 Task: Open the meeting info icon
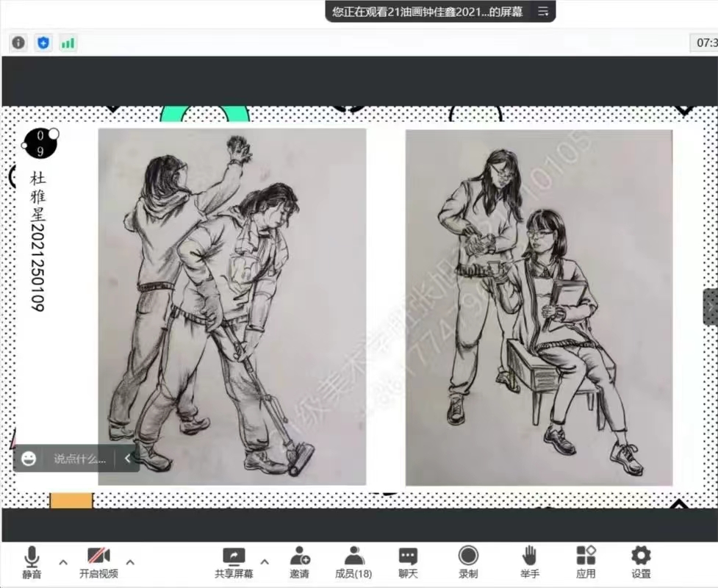[18, 43]
